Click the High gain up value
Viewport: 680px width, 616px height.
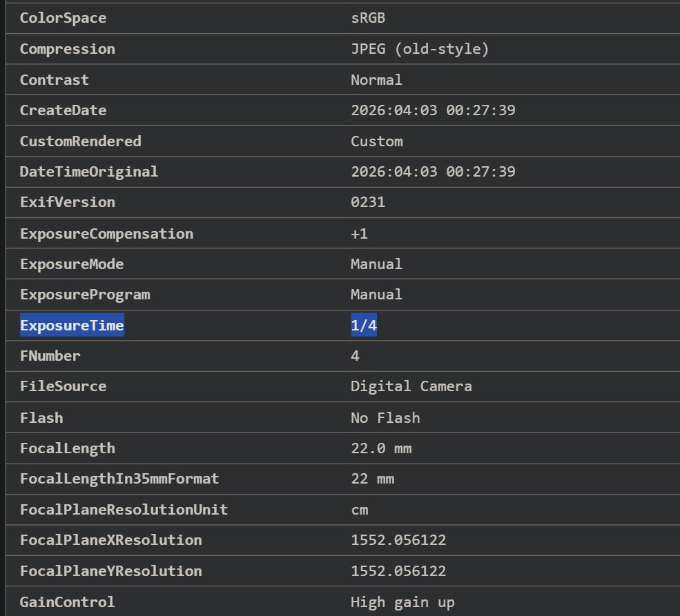pyautogui.click(x=402, y=603)
